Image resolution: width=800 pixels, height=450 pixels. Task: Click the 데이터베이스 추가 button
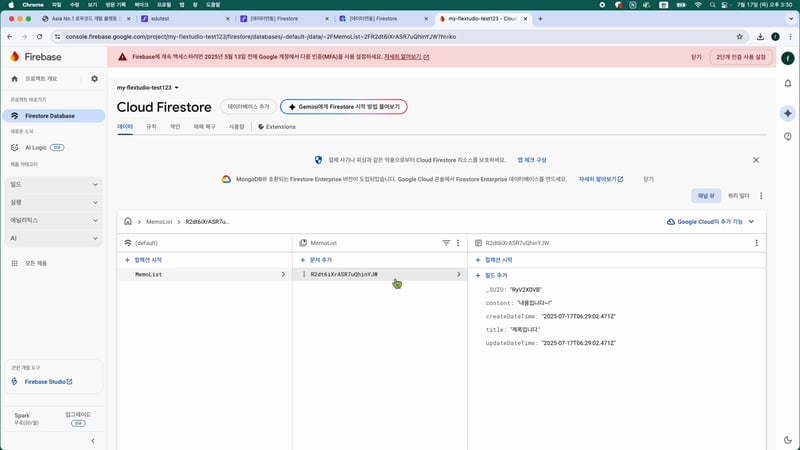pos(249,106)
